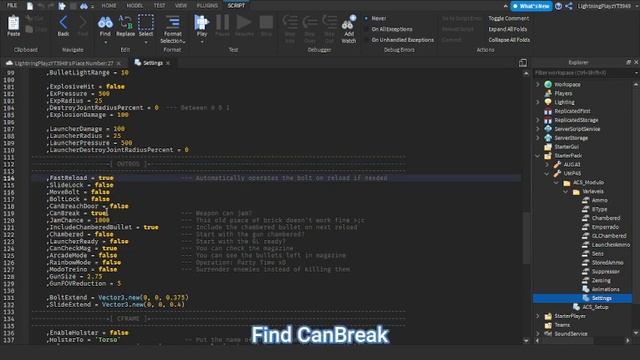Select the Ammo value in Explorer
The image size is (640, 360).
tap(599, 200)
